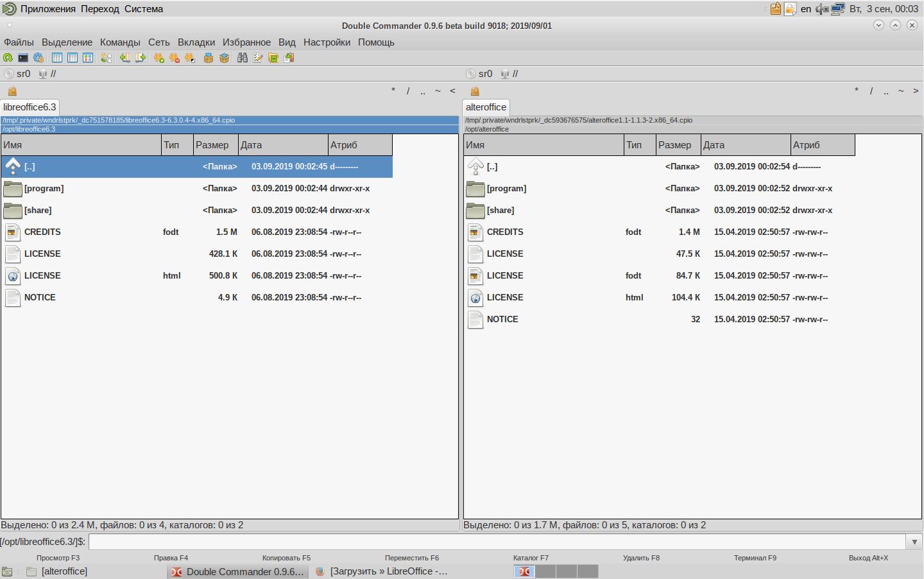
Task: Open the right panel drive list folder icon
Action: pos(475,91)
